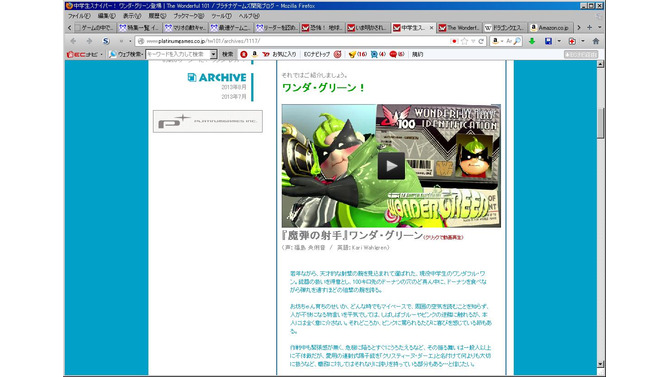
Task: Click the Japan flag icon in address bar
Action: [x=454, y=41]
